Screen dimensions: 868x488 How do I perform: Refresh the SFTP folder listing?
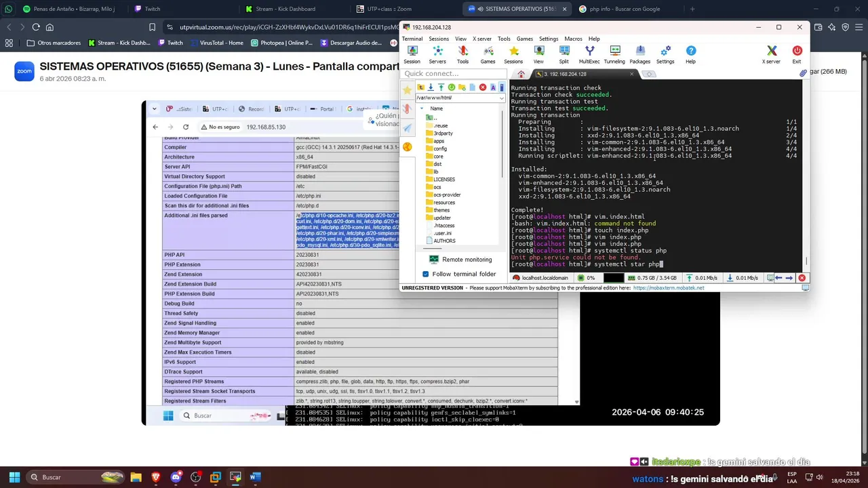[x=451, y=87]
